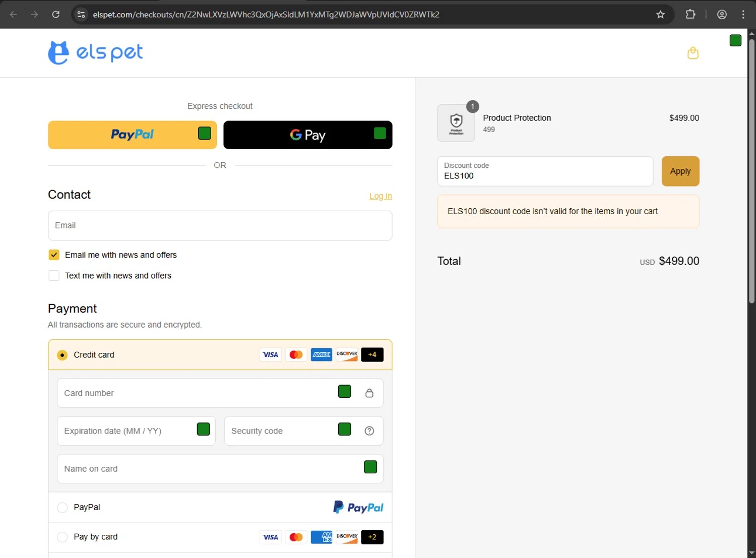Click the Product Protection item name
The height and width of the screenshot is (558, 756).
coord(517,118)
